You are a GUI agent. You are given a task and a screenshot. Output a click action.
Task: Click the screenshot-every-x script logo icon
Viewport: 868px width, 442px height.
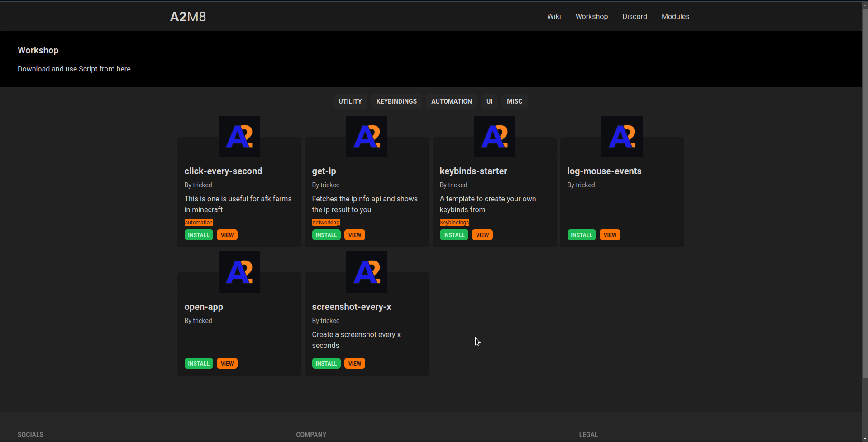coord(367,272)
